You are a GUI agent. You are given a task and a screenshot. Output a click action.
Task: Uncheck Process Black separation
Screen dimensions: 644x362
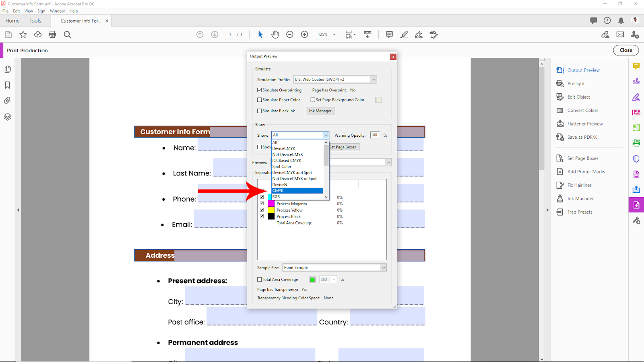coord(262,216)
